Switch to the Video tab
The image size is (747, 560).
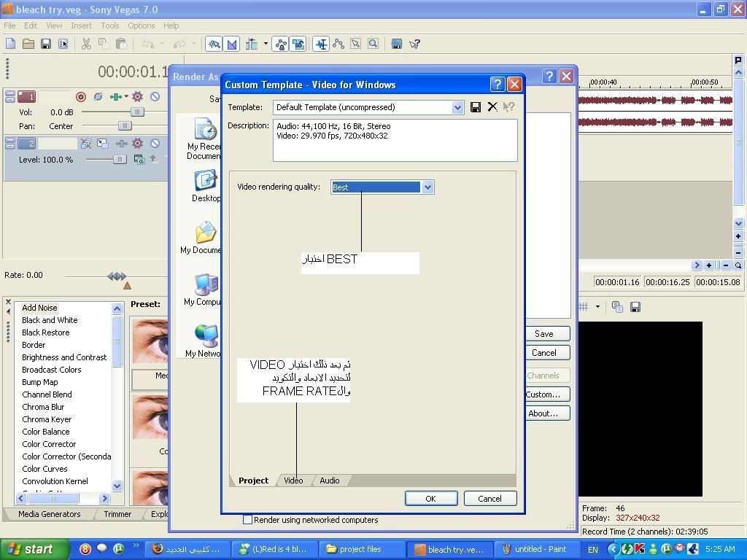pyautogui.click(x=293, y=481)
